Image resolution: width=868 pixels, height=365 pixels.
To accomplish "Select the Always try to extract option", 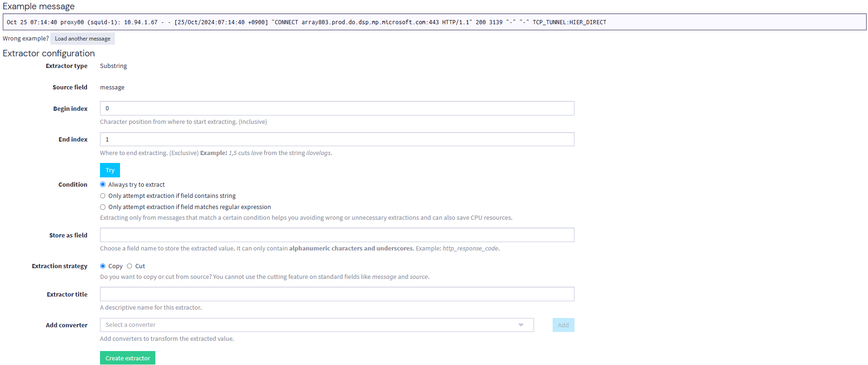I will coord(103,185).
